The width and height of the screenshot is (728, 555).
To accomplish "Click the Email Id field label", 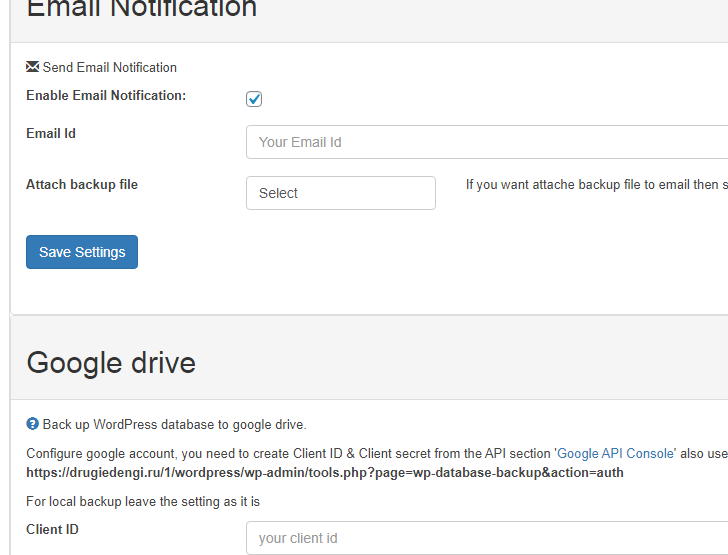I will click(51, 134).
